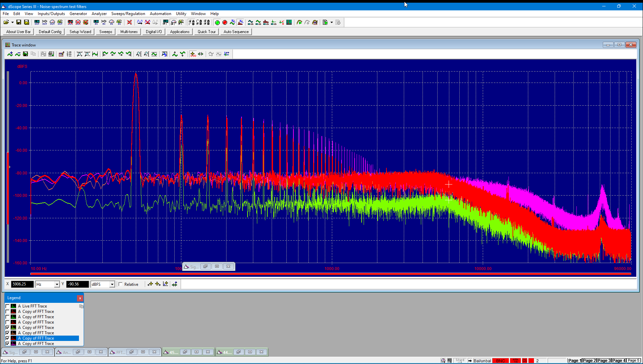Click the peak-down green arrow trace icon
643x364 pixels.
pos(183,54)
